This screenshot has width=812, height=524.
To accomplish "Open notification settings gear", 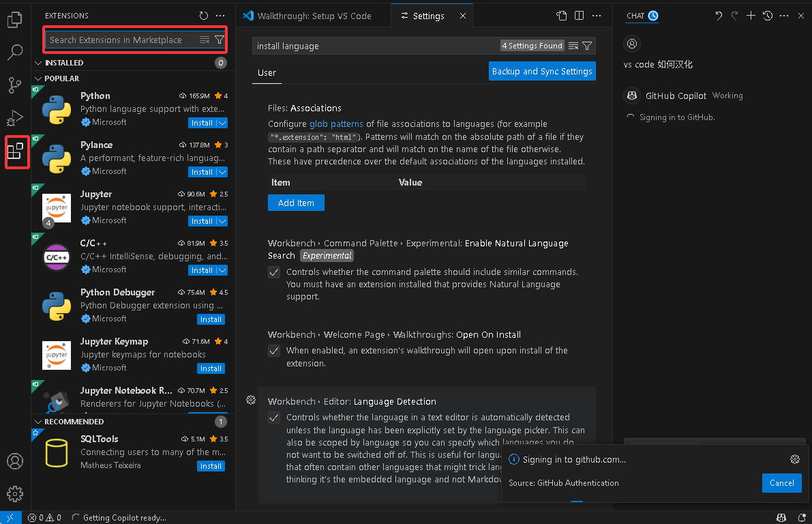I will coord(795,459).
